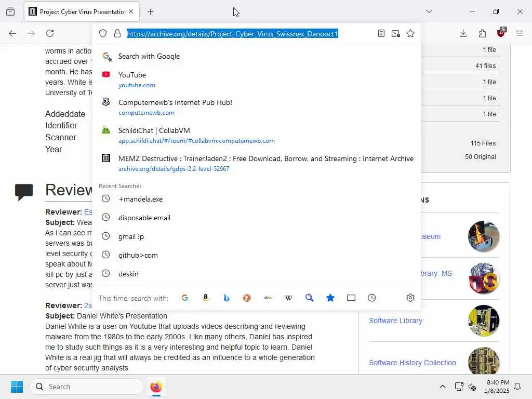Viewport: 532px width, 399px height.
Task: Toggle reader view icon
Action: click(x=381, y=33)
